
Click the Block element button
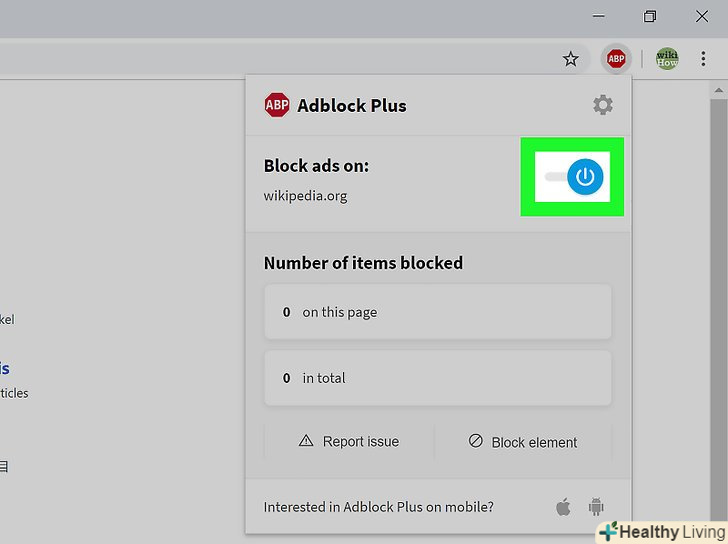(523, 442)
